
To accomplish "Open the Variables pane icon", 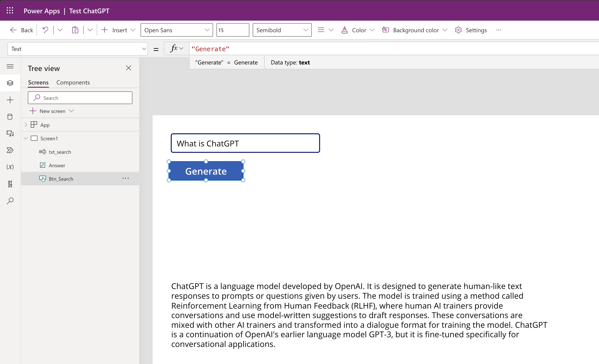I will pos(10,167).
